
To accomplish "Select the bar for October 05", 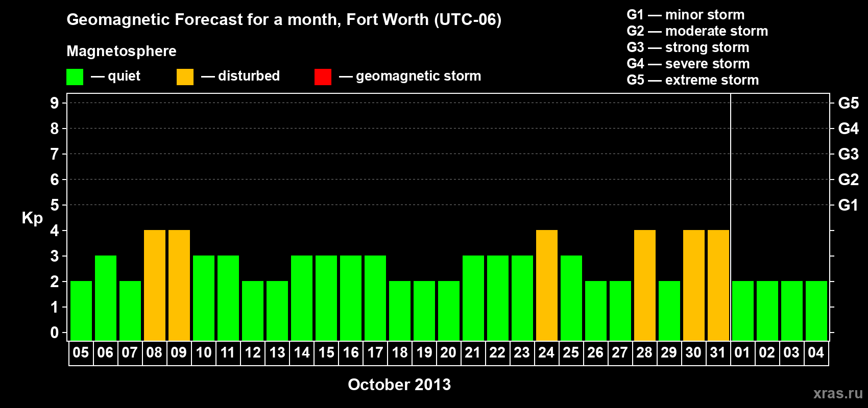I will point(81,311).
